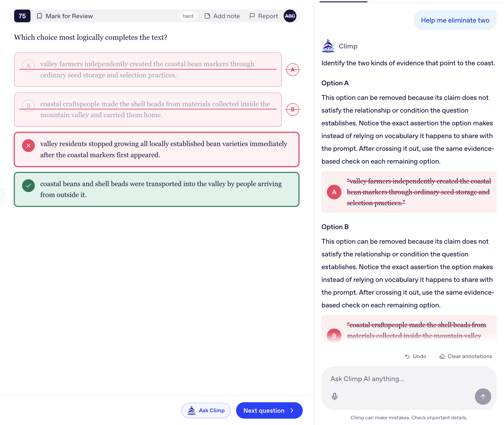Click the struck-through option A quote in chat
Image resolution: width=504 pixels, height=425 pixels.
coord(419,192)
